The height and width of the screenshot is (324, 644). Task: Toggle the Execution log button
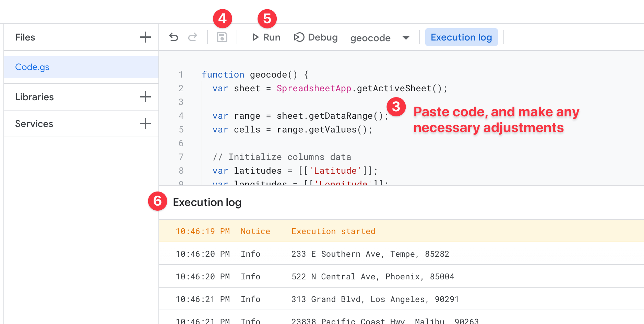pyautogui.click(x=461, y=37)
